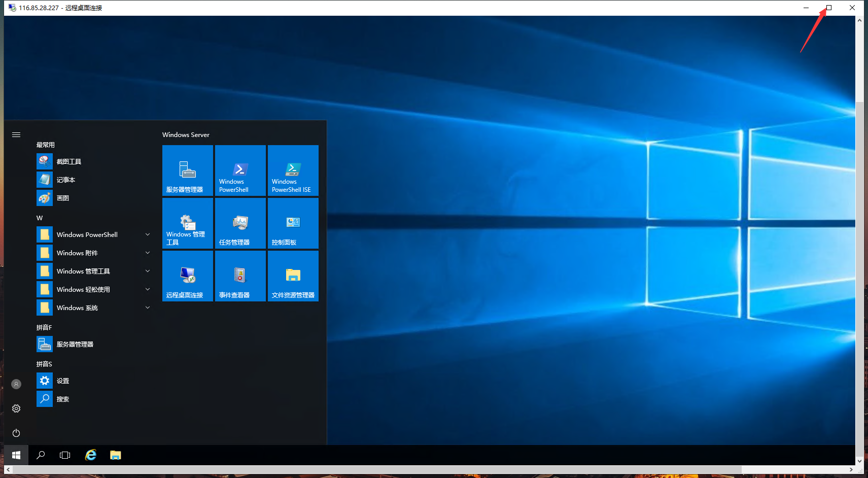Open settings gear in Start sidebar
868x478 pixels.
click(16, 408)
